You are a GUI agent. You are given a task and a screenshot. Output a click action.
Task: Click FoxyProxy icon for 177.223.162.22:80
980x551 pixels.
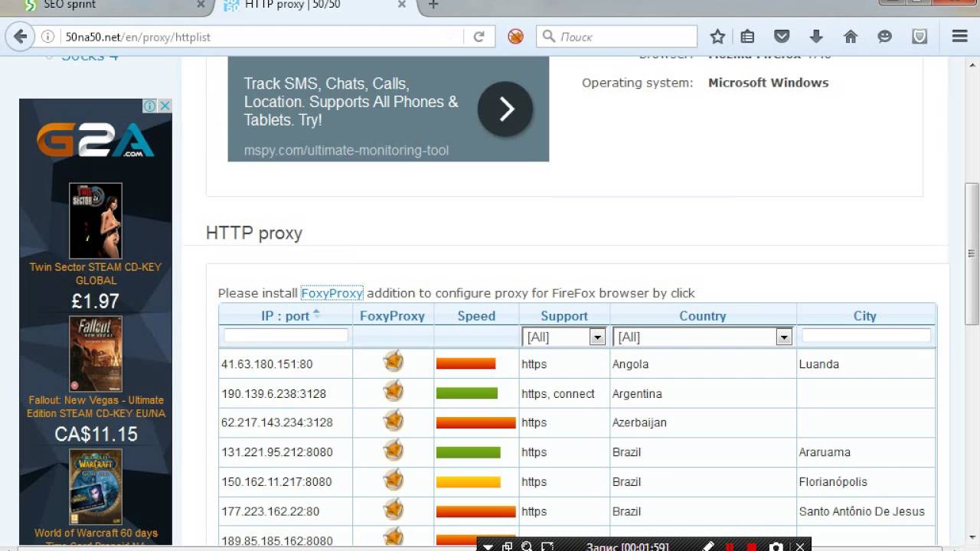(394, 509)
